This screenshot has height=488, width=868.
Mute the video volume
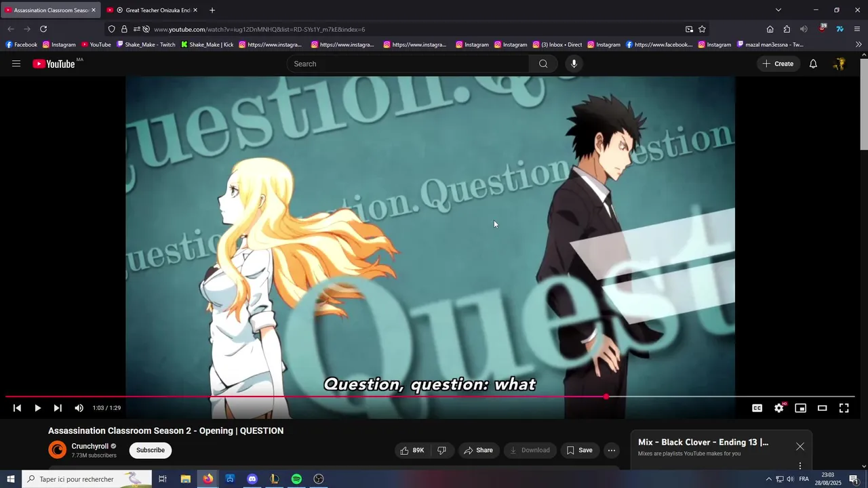click(79, 408)
